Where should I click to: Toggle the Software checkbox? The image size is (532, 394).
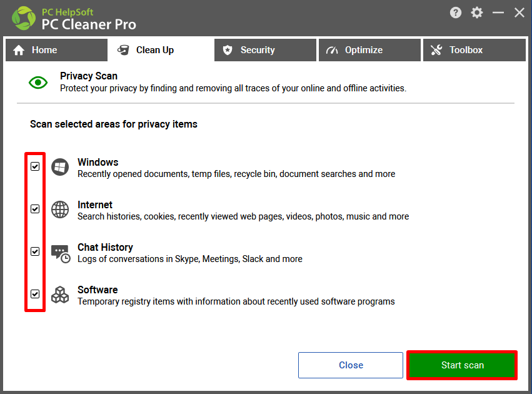[35, 294]
